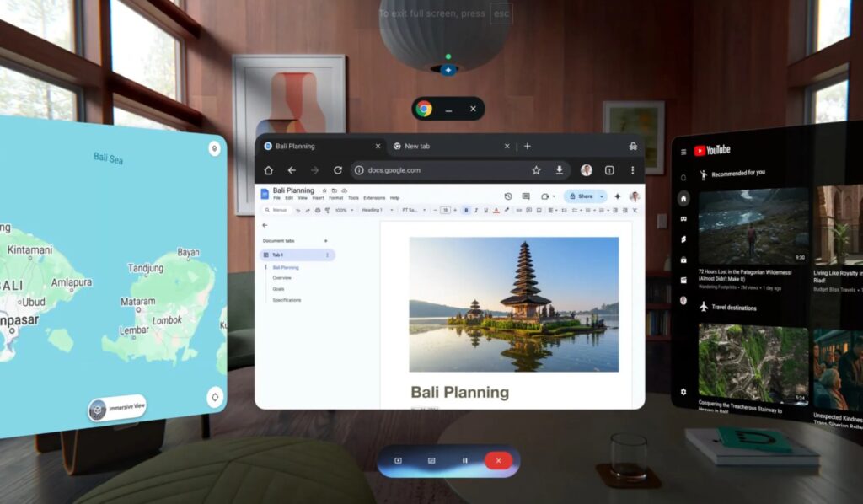Open the YouTube hamburger menu
The image size is (863, 504).
[683, 152]
